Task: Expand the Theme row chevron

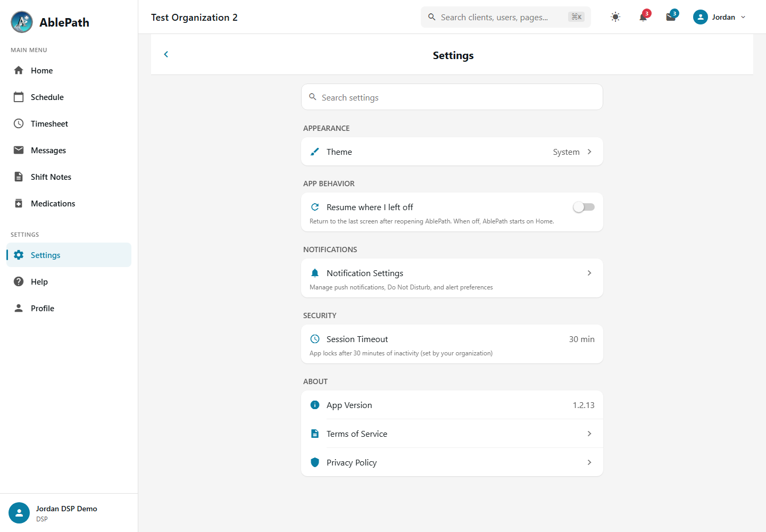Action: (589, 152)
